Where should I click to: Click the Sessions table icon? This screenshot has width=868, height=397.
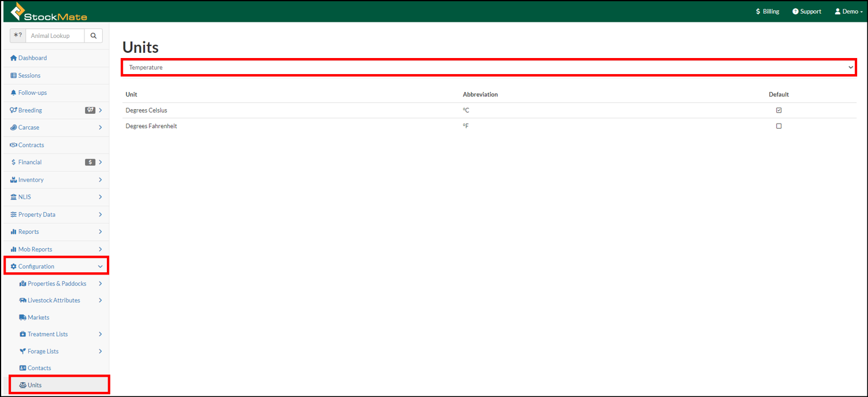(x=14, y=75)
